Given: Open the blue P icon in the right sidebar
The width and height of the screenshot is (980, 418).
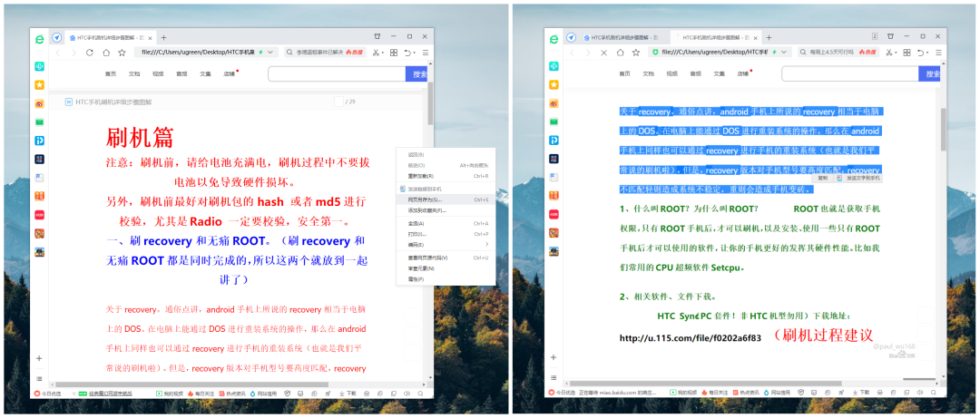Looking at the screenshot, I should tap(554, 140).
